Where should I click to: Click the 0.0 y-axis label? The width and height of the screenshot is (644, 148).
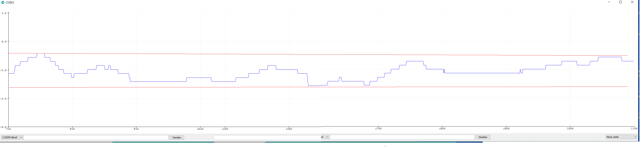(x=4, y=42)
